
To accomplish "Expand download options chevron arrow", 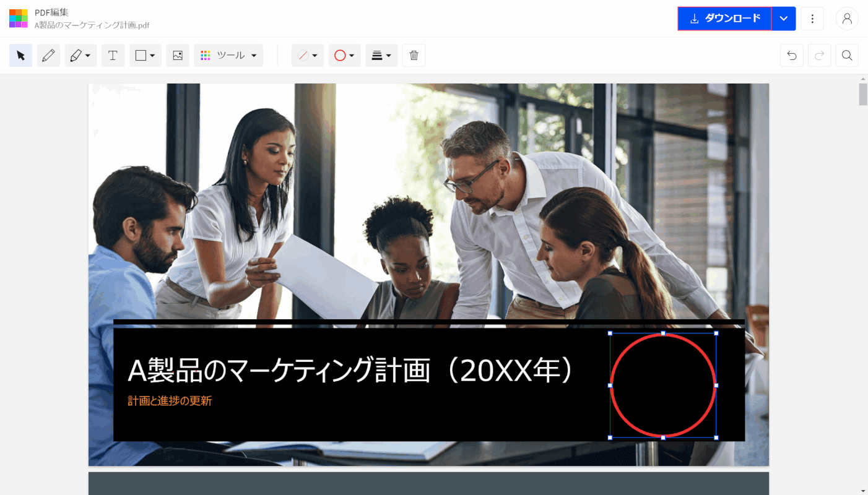I will point(784,19).
